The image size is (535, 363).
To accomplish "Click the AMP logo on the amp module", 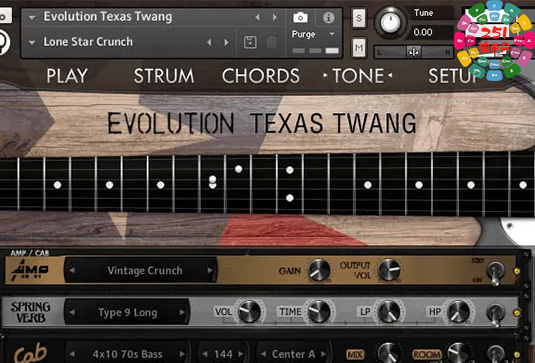I will pos(29,270).
